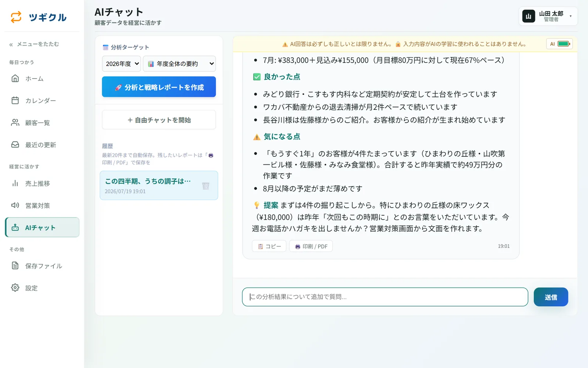Screen dimensions: 588x368
Task: Click the 山 avatar icon
Action: pos(528,16)
